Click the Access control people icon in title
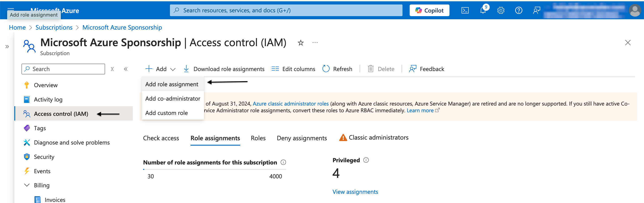The height and width of the screenshot is (203, 644). pos(29,46)
